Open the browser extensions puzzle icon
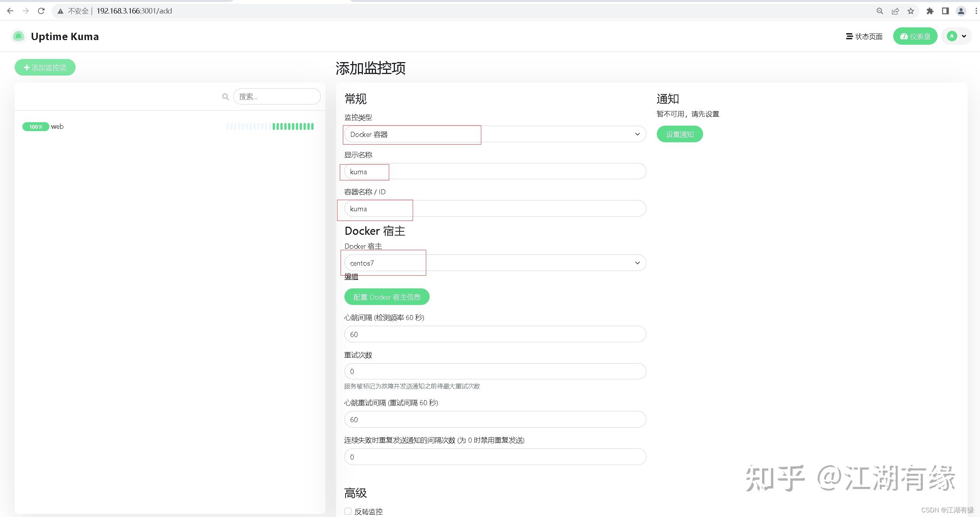The width and height of the screenshot is (980, 517). coord(930,11)
